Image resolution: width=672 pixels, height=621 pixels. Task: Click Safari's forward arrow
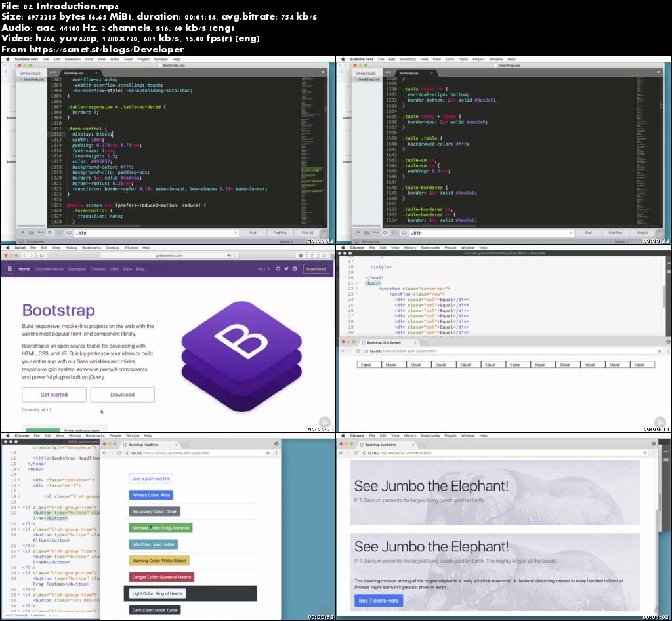point(31,256)
